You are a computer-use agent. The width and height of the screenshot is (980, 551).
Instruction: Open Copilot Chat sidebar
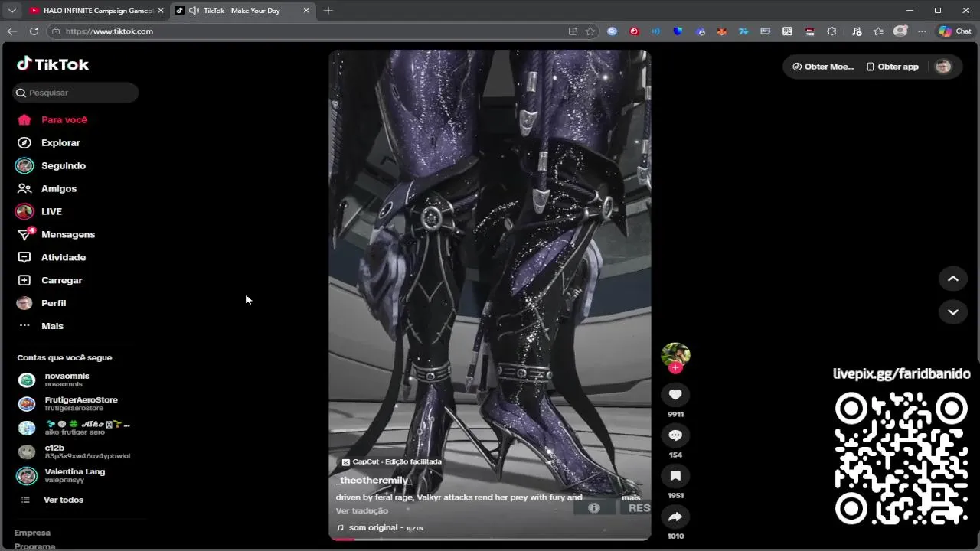click(x=955, y=31)
